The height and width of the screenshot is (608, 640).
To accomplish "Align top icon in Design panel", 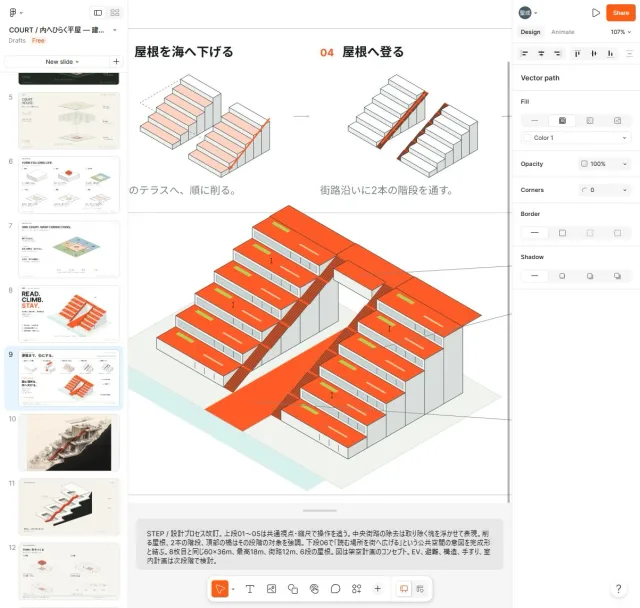I will tap(577, 53).
